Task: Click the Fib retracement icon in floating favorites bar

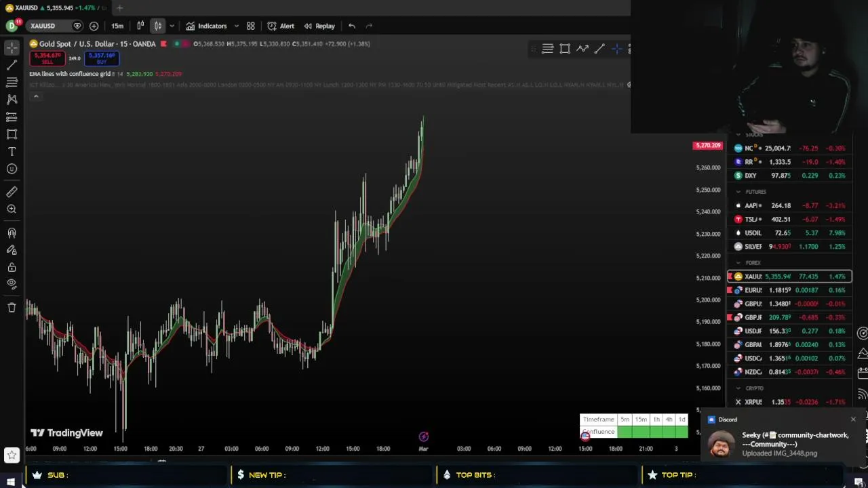Action: coord(547,49)
